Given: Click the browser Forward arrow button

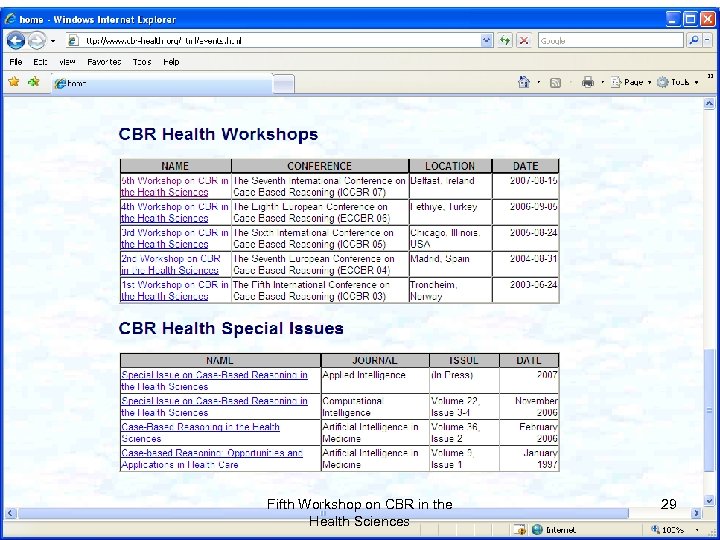Looking at the screenshot, I should 37,41.
